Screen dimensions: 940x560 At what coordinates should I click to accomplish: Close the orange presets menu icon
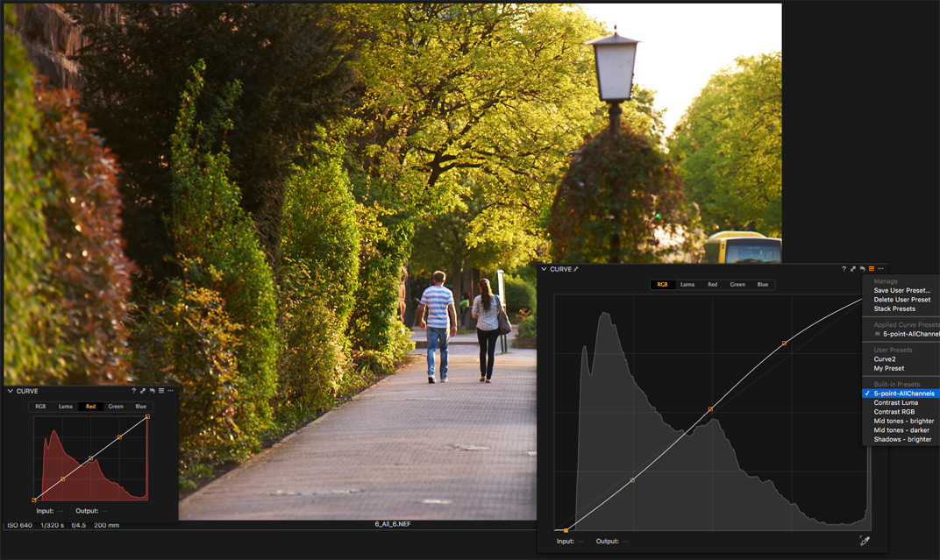click(871, 269)
